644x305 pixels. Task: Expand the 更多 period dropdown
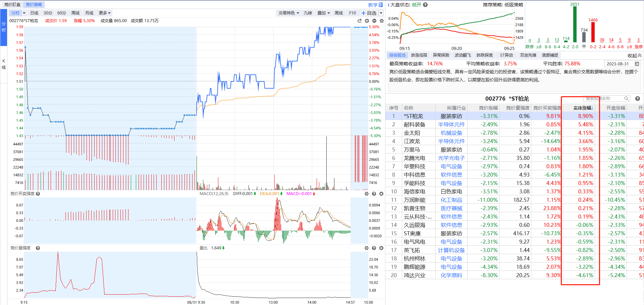[105, 13]
